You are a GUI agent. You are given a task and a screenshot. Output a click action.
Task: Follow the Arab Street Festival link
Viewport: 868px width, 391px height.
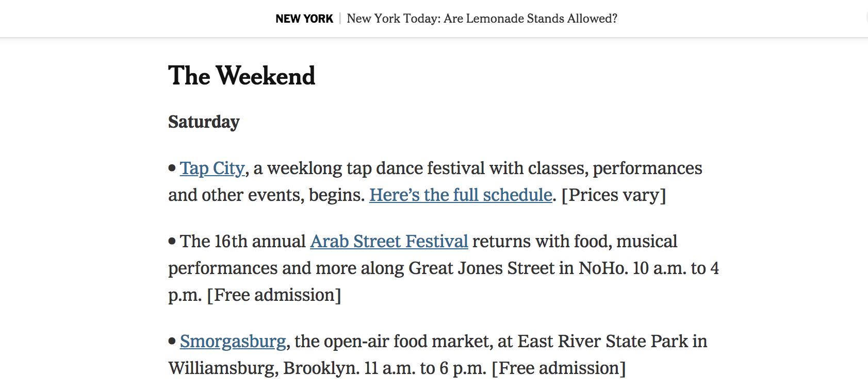pos(389,242)
